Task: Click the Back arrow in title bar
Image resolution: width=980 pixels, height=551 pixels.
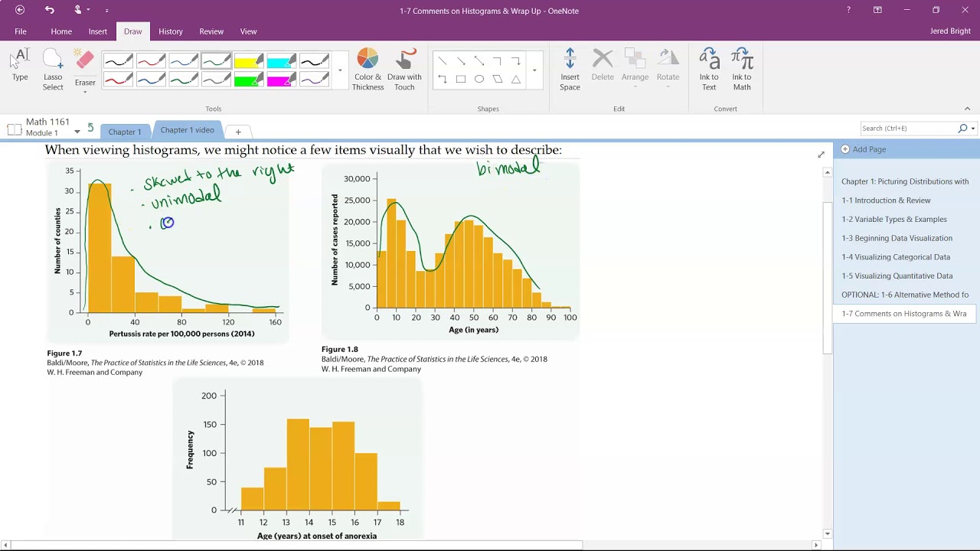Action: coord(20,10)
